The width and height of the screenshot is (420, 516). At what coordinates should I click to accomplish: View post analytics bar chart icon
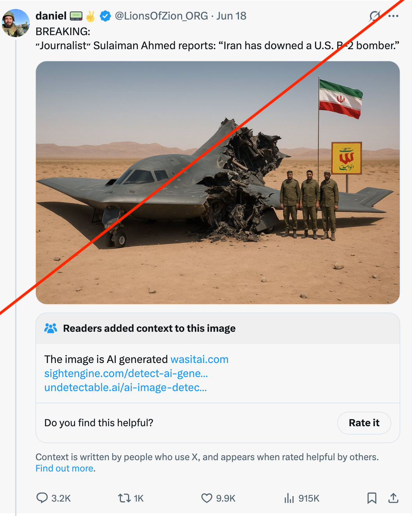289,498
